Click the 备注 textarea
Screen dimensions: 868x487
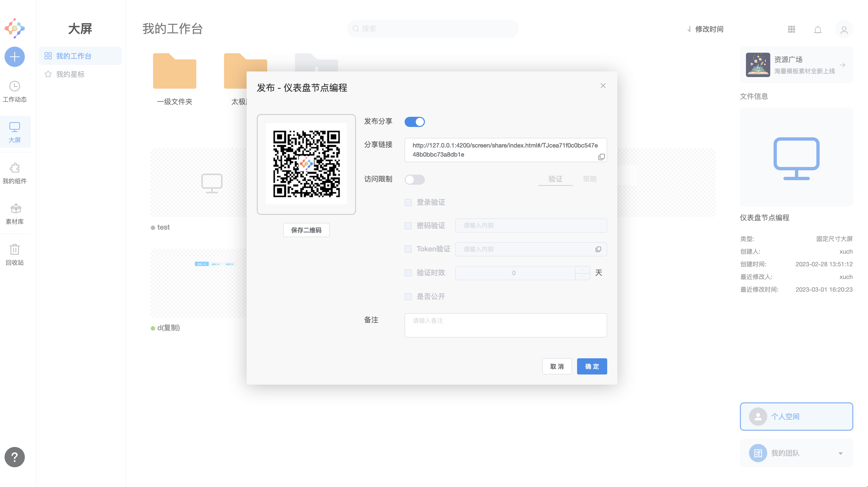tap(505, 325)
